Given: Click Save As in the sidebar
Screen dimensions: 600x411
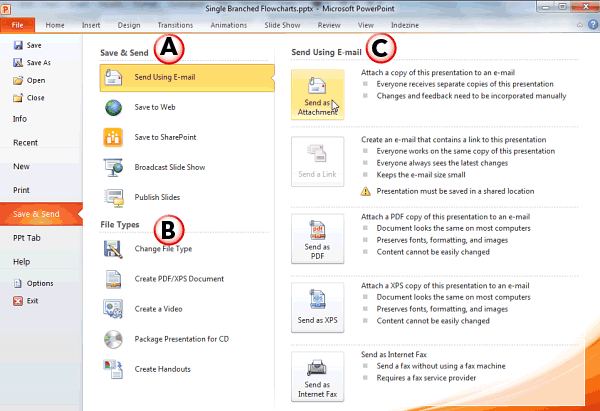Looking at the screenshot, I should point(38,63).
